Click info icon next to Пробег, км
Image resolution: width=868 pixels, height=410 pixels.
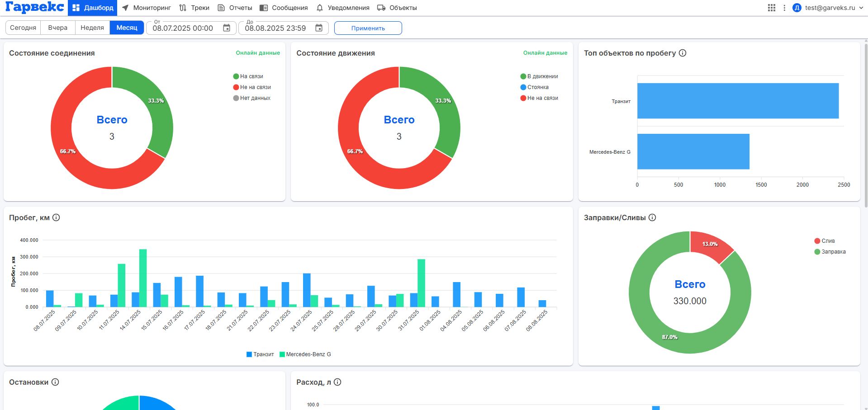pyautogui.click(x=56, y=217)
